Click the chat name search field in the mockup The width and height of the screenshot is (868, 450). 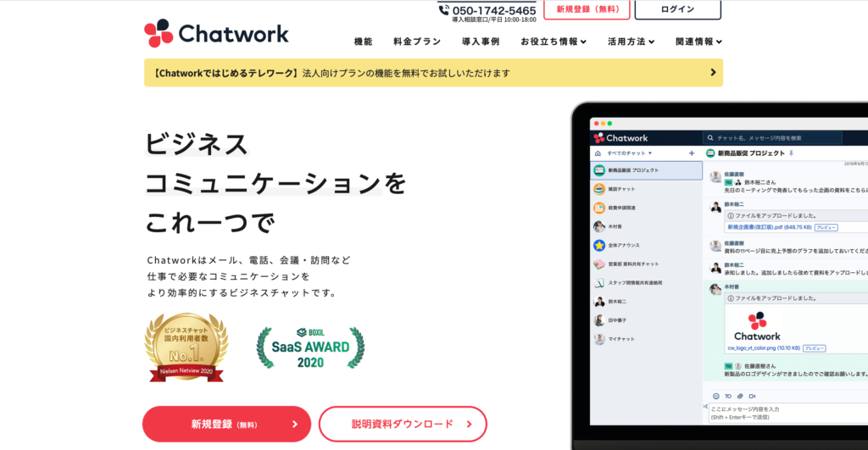click(773, 138)
